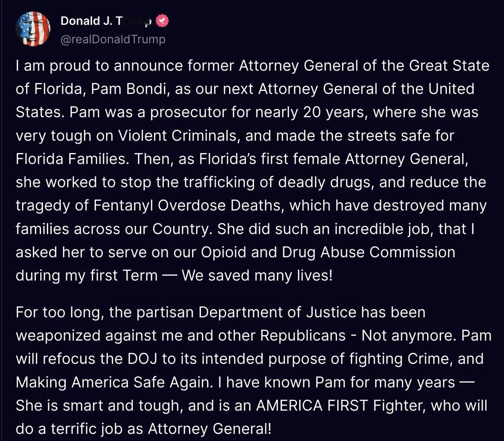
Task: Click the phrase 'Violent Criminals'
Action: click(178, 135)
